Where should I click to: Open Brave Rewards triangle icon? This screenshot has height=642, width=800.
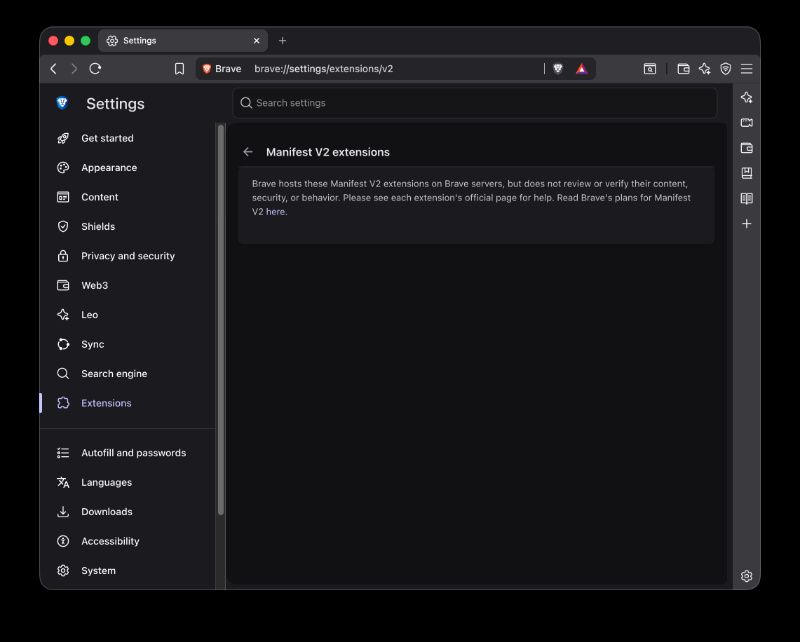pyautogui.click(x=582, y=68)
